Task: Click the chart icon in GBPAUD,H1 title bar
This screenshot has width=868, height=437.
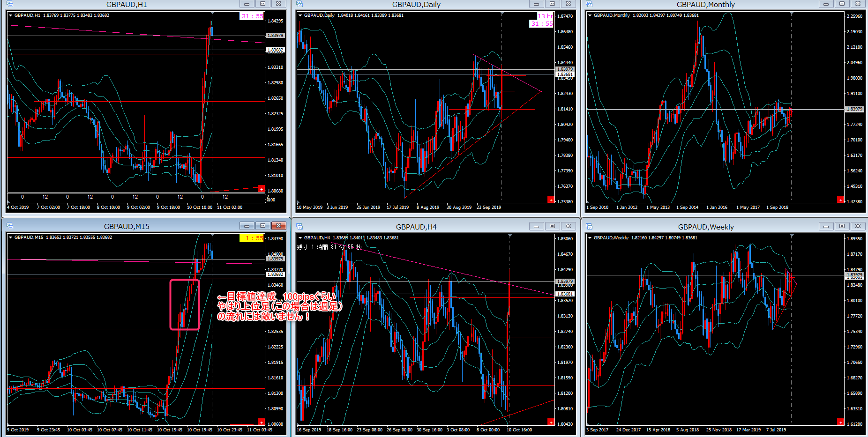Action: click(x=10, y=4)
